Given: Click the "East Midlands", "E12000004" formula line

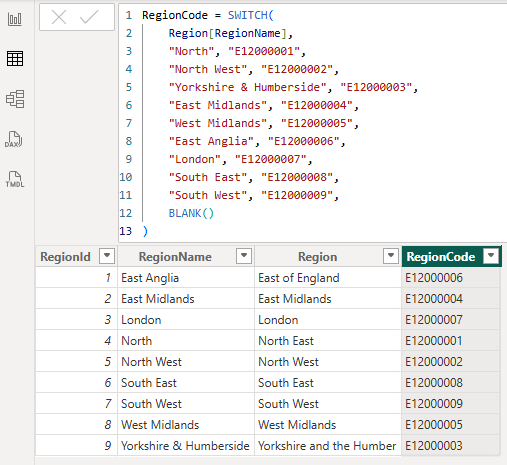Looking at the screenshot, I should coord(263,105).
